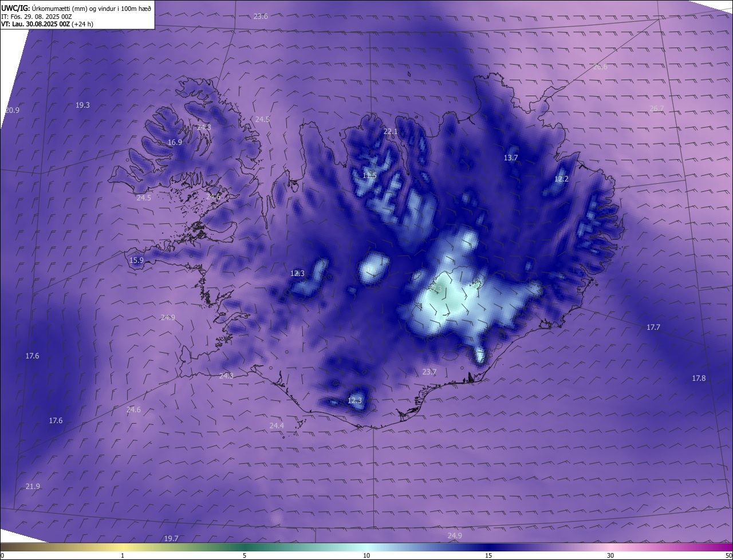
Task: Click the 12.2 value label
Action: (561, 179)
